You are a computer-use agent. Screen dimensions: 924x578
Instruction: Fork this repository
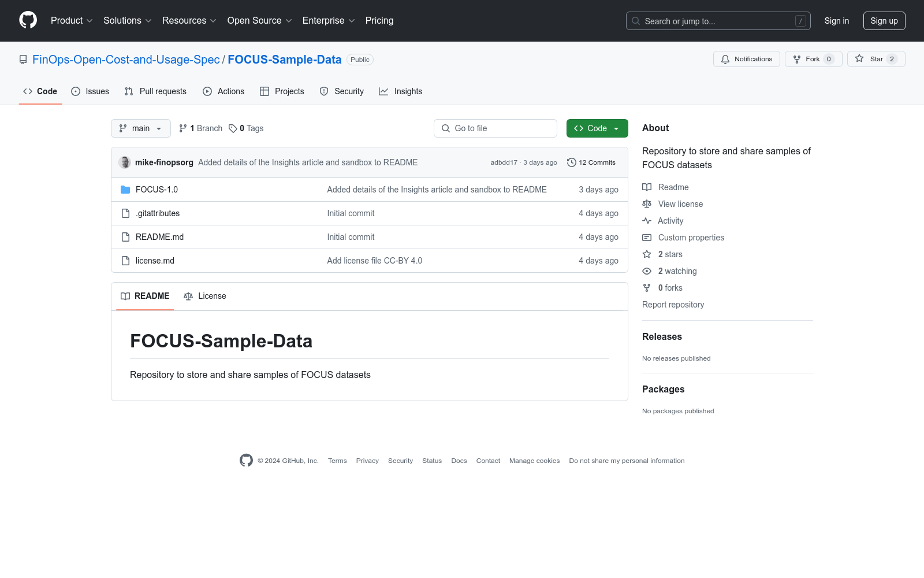point(814,59)
